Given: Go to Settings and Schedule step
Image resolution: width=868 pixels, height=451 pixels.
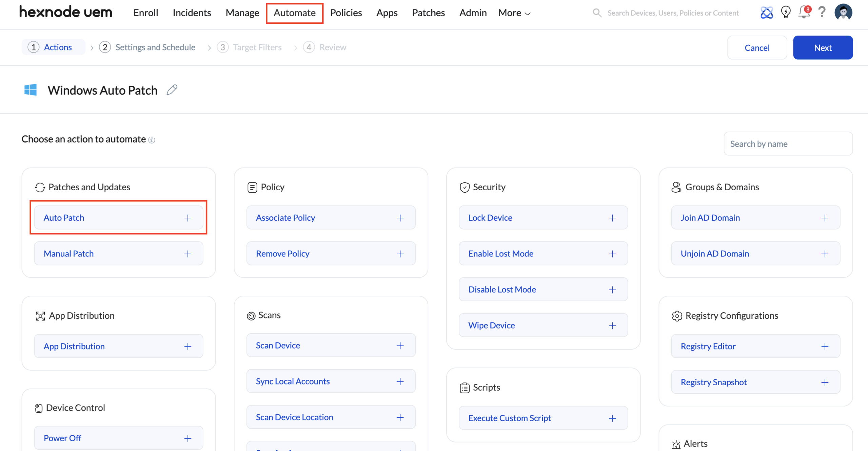Looking at the screenshot, I should point(155,47).
